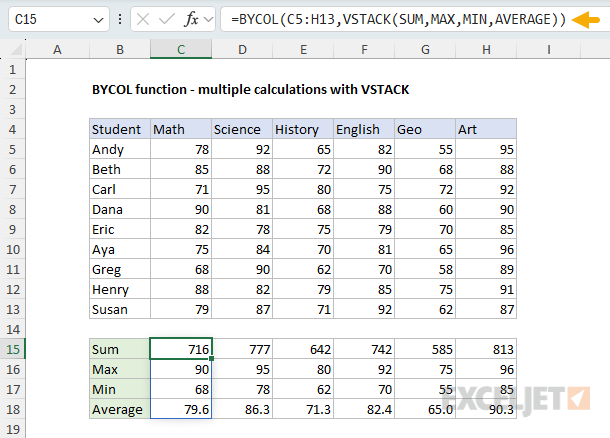This screenshot has width=610, height=438.
Task: Click the 'English' header cell
Action: pos(364,129)
